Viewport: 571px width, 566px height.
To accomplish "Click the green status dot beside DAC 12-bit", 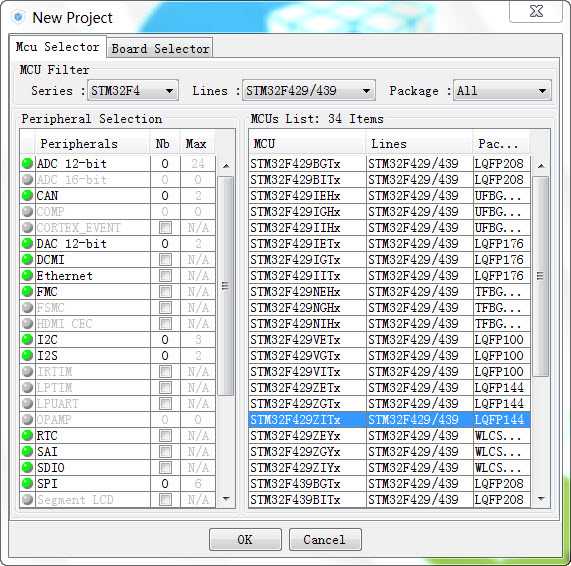I will tap(27, 244).
